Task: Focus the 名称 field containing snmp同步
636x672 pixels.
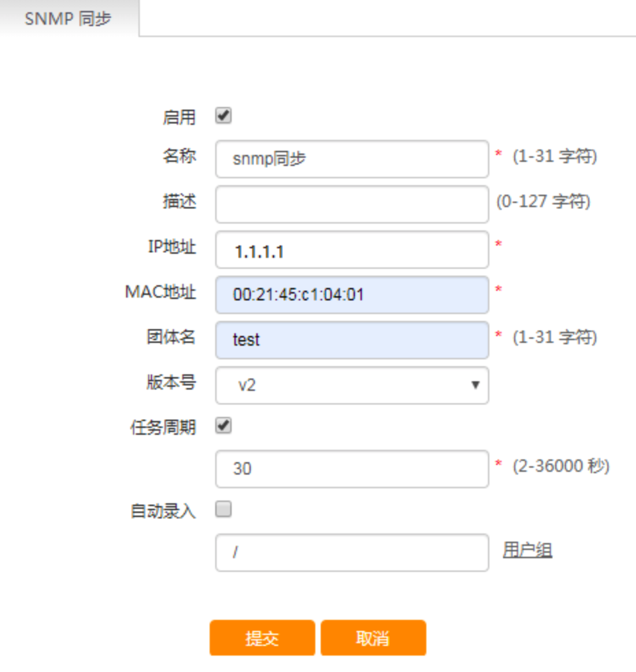Action: point(352,159)
